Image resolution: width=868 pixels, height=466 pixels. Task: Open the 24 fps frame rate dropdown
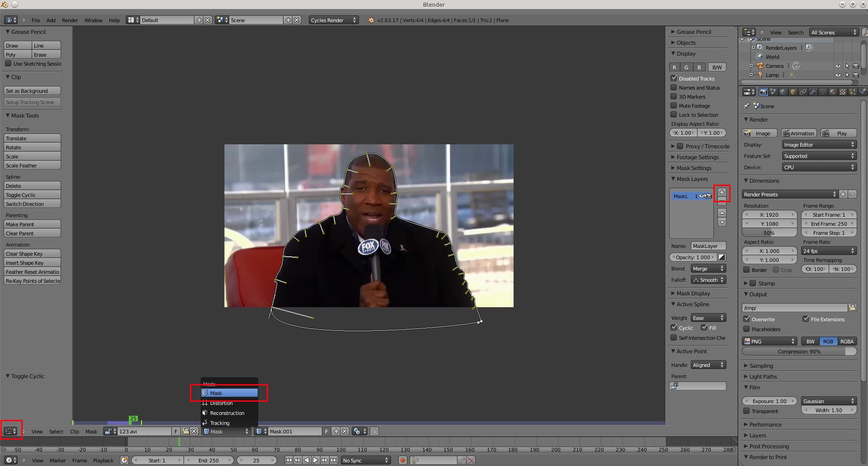[829, 251]
